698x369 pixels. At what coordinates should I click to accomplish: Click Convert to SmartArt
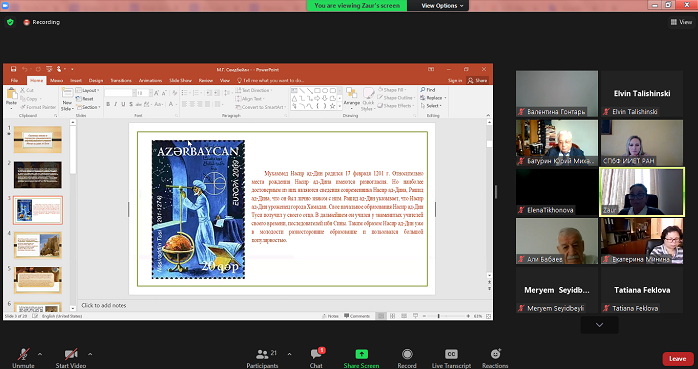pos(261,107)
